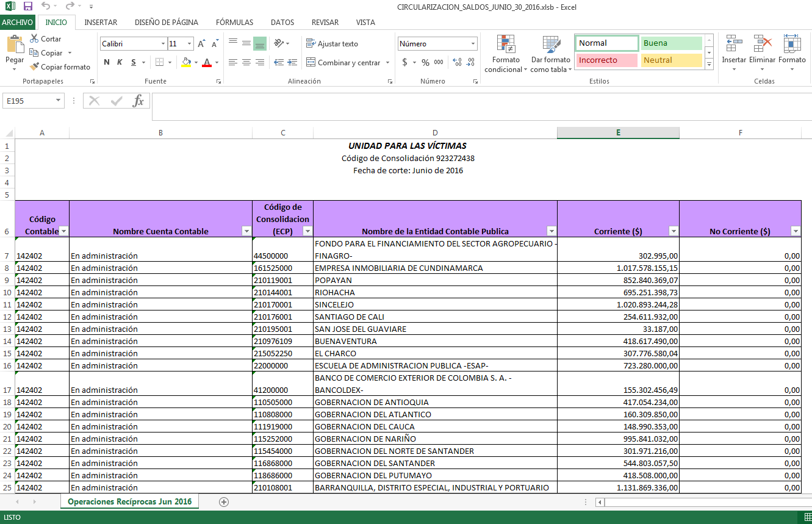Click the Name Box showing E195
The width and height of the screenshot is (812, 524).
click(x=33, y=101)
